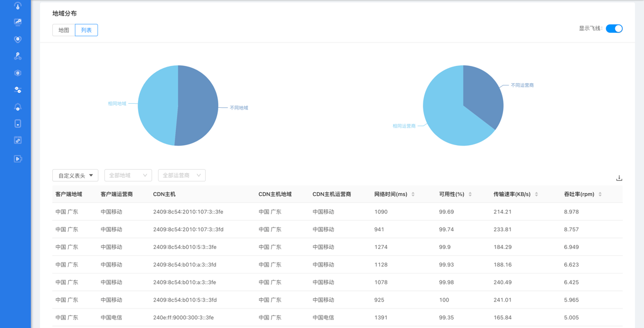
Task: Click the 2409:8c54:2010:107:3::3fe host row
Action: coord(188,212)
